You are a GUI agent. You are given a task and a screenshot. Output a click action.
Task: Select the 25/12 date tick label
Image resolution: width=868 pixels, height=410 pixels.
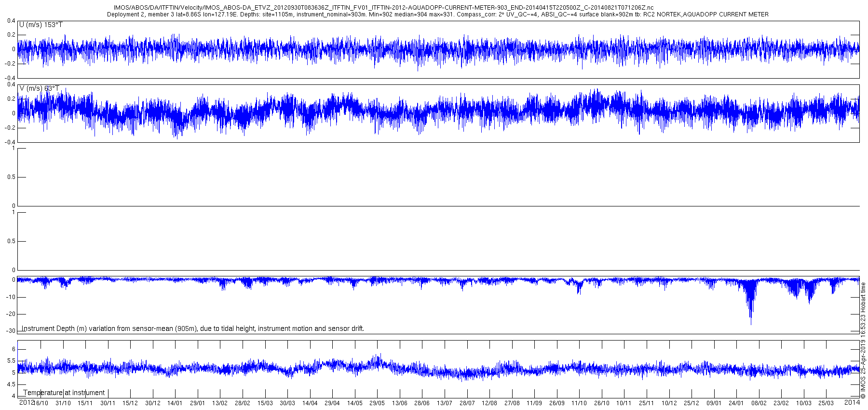pos(692,403)
